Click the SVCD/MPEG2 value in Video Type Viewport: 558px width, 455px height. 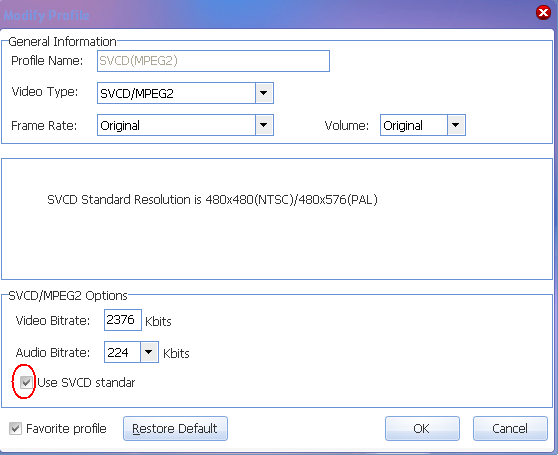coord(137,94)
